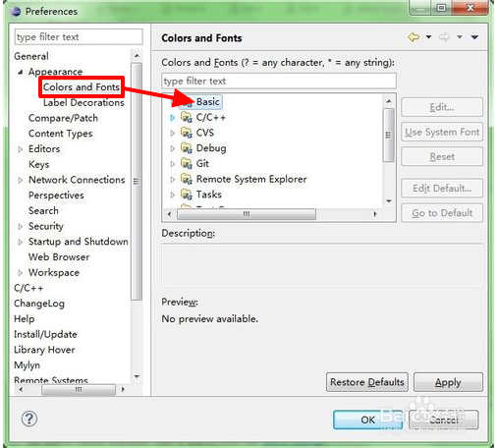Click the CVS folder icon
The width and height of the screenshot is (497, 448).
tap(187, 133)
